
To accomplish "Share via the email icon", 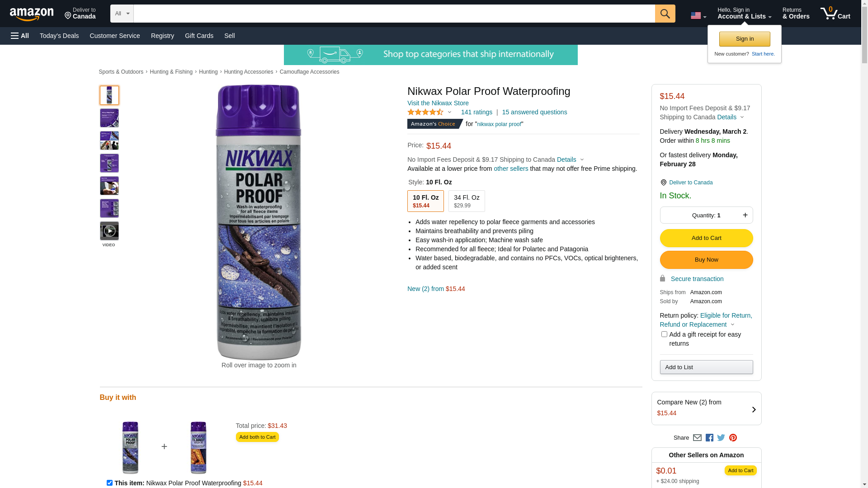I will pos(697,437).
